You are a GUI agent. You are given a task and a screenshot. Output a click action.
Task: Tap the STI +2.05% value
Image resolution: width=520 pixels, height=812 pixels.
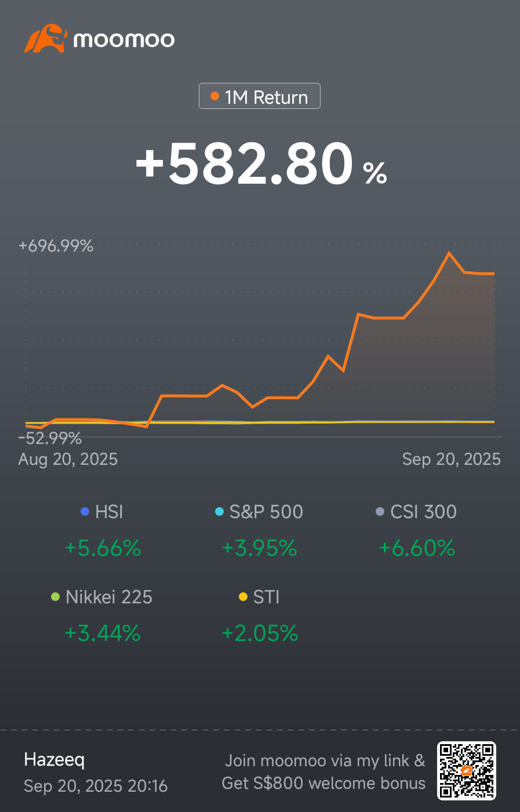260,633
